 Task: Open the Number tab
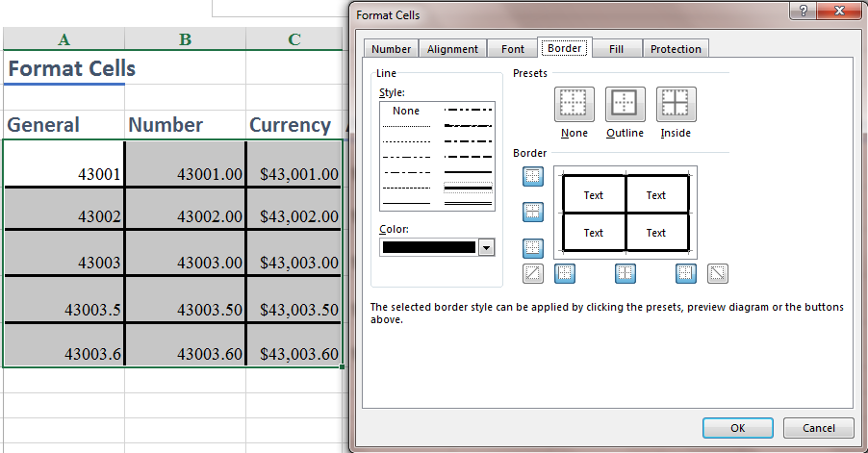click(391, 49)
